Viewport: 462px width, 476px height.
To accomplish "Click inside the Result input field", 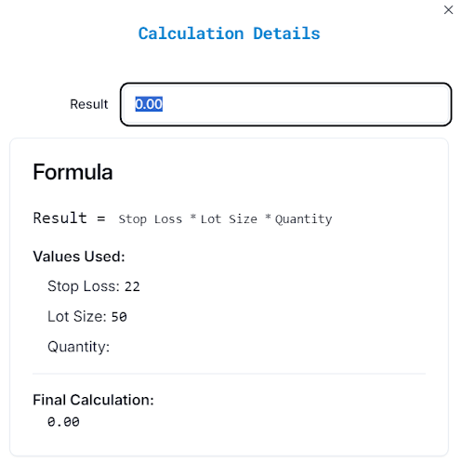I will [x=285, y=104].
